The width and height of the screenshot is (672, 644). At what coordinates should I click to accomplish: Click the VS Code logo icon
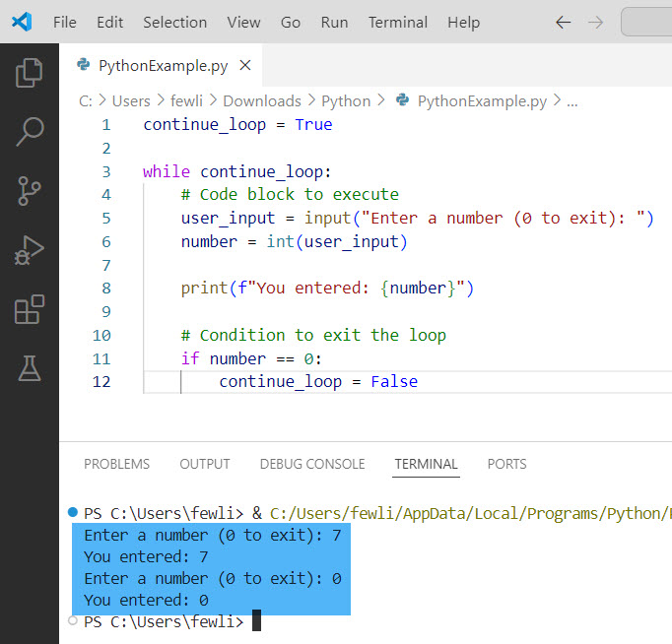click(22, 22)
